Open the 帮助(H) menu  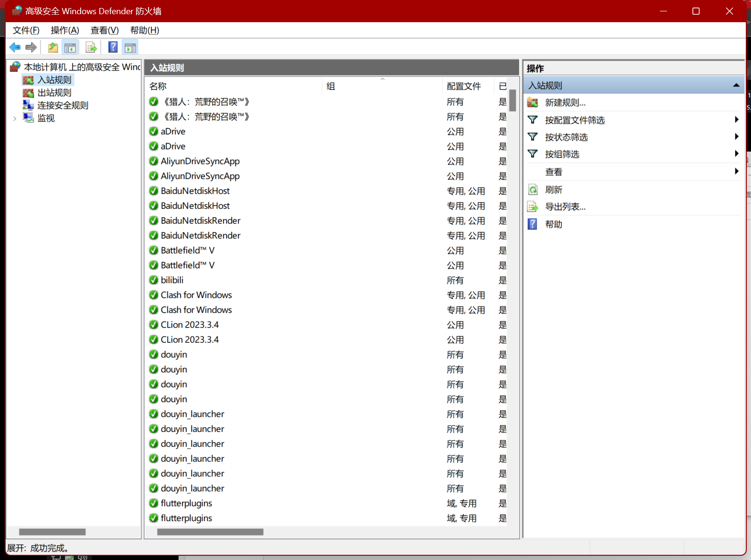click(x=144, y=30)
